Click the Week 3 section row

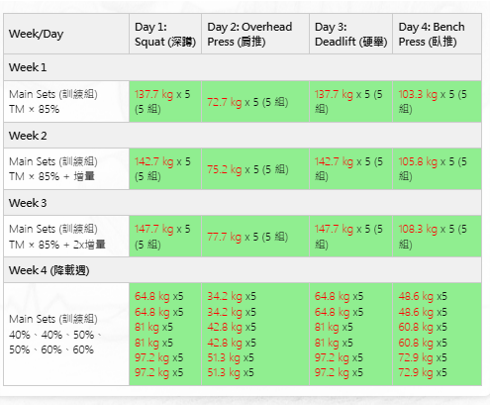coord(242,203)
